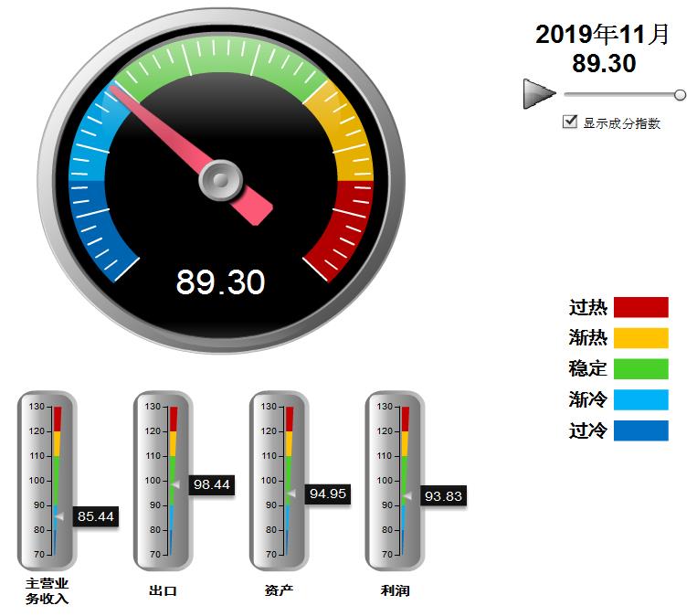Image resolution: width=697 pixels, height=616 pixels.
Task: Click the 94.95 value marker
Action: tap(327, 494)
